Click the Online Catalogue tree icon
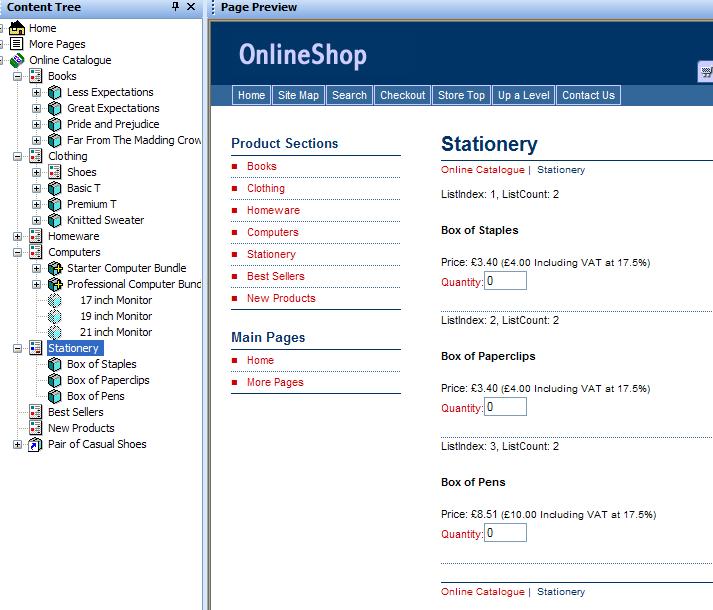The height and width of the screenshot is (610, 713). (17, 60)
